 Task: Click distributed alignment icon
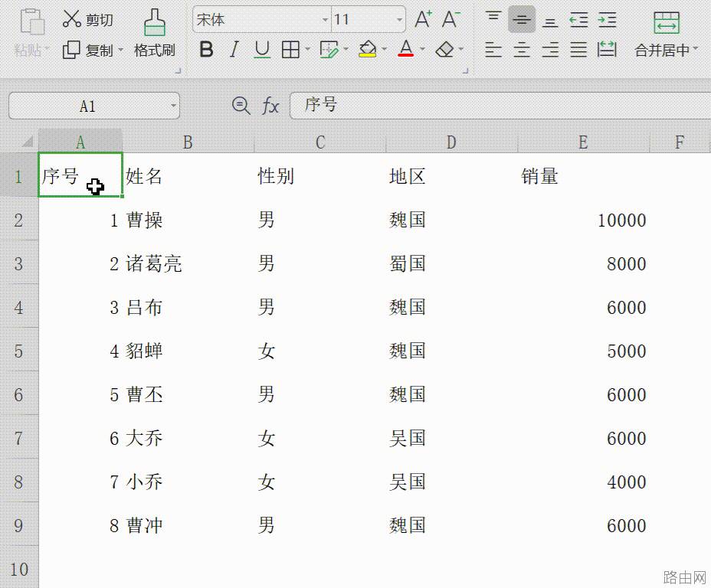(x=607, y=49)
